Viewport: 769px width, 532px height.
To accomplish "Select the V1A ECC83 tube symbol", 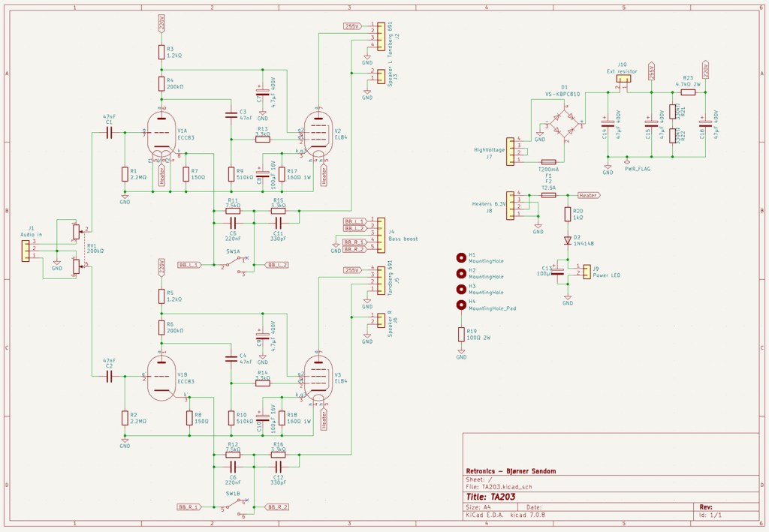I will (161, 135).
